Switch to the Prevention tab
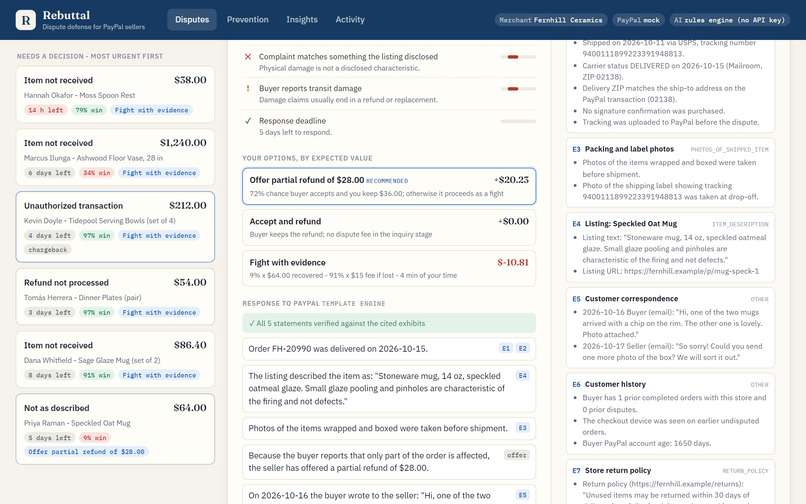This screenshot has height=504, width=806. tap(248, 20)
